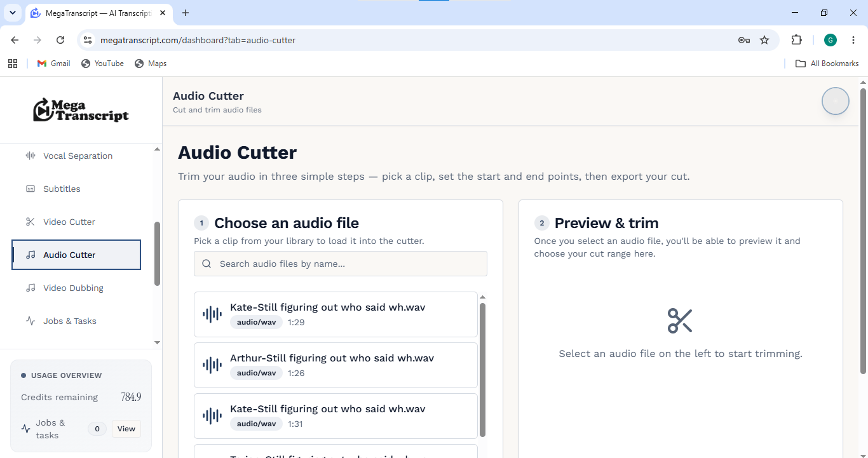Click the round profile avatar in the page header

click(836, 101)
